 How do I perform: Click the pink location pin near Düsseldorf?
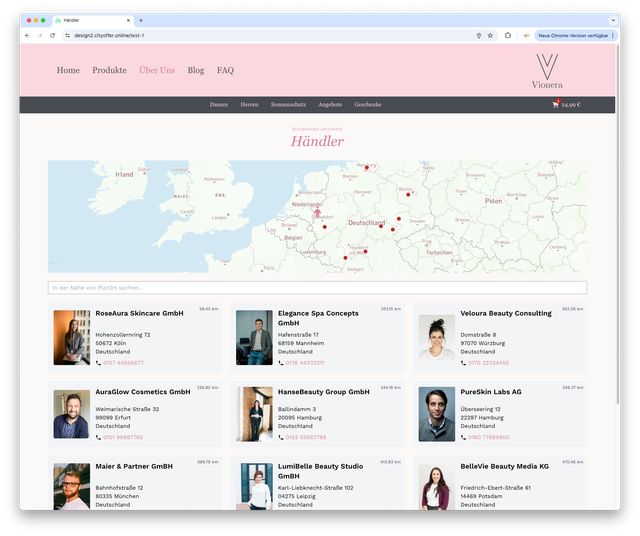tap(318, 211)
